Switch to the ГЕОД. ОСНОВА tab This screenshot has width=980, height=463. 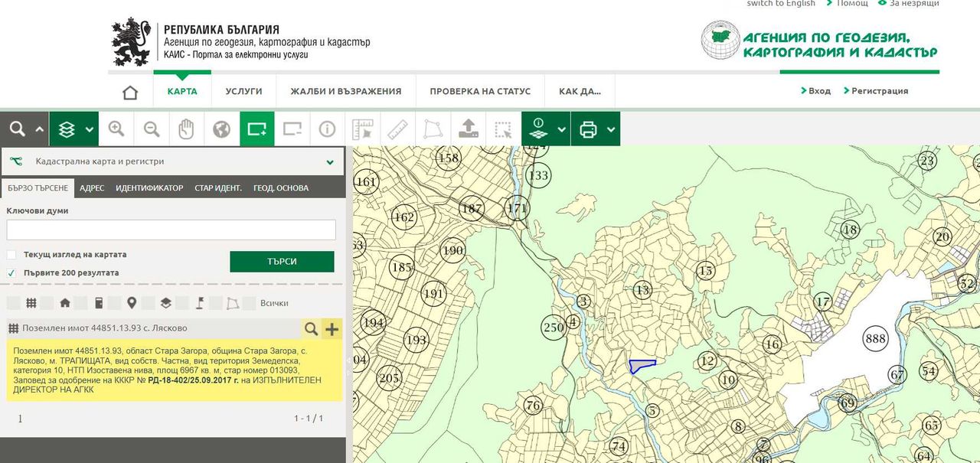click(281, 187)
